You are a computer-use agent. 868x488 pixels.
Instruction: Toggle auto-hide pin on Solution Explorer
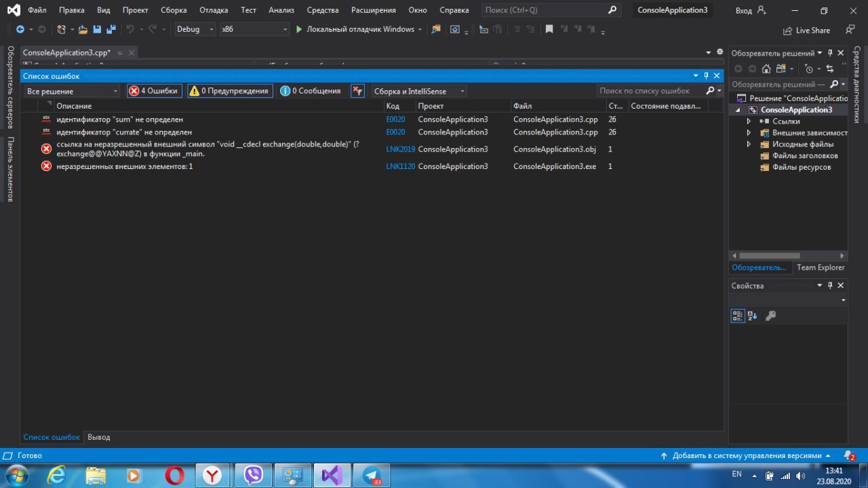tap(830, 53)
